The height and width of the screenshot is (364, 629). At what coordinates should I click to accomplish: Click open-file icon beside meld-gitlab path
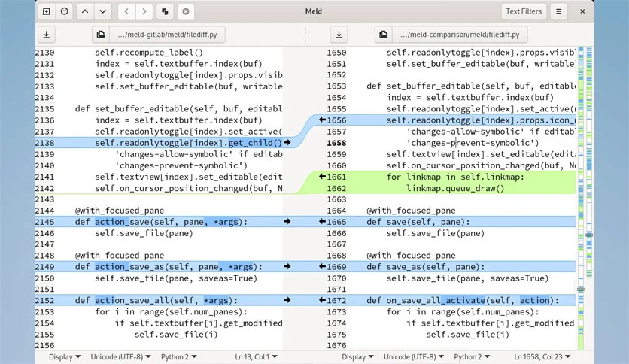(101, 35)
